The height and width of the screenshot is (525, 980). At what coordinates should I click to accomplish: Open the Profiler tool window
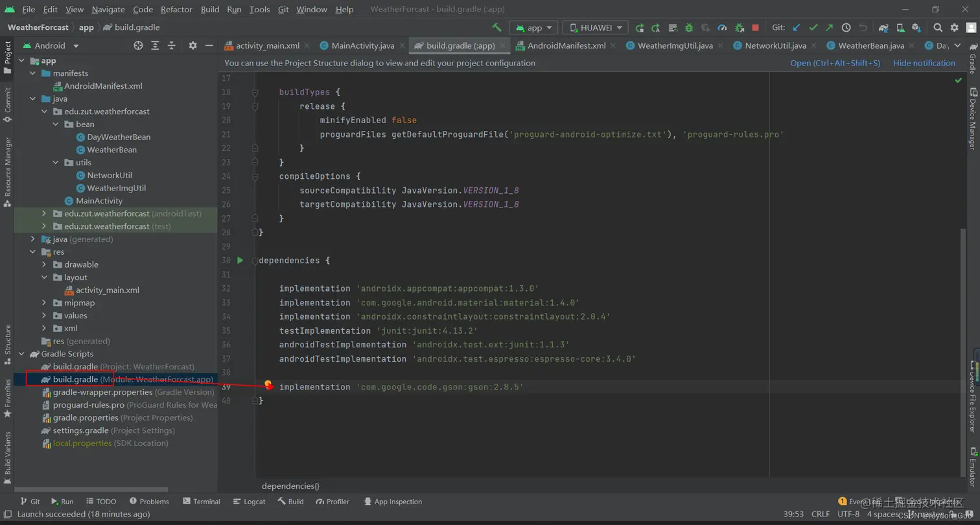pos(332,502)
